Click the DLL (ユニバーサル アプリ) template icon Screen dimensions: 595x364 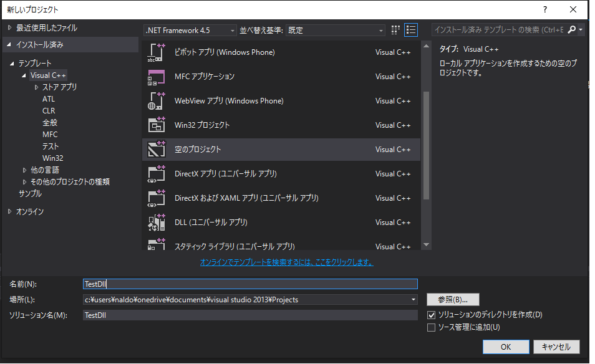157,222
